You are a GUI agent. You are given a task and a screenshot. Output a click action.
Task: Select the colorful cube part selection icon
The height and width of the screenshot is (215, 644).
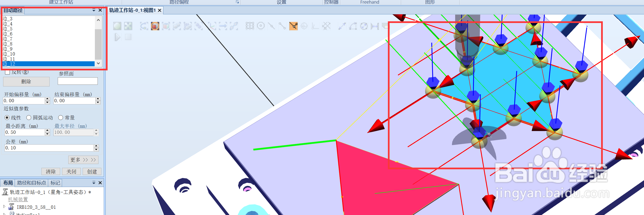(166, 26)
